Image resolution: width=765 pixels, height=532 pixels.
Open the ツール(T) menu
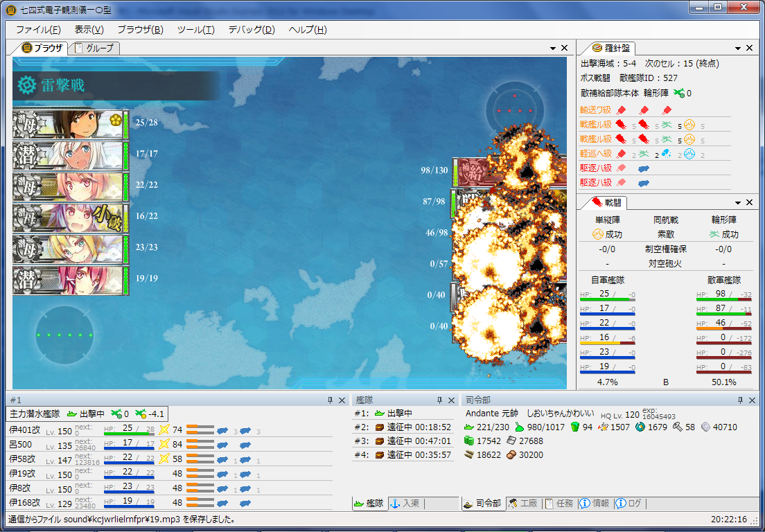click(195, 29)
